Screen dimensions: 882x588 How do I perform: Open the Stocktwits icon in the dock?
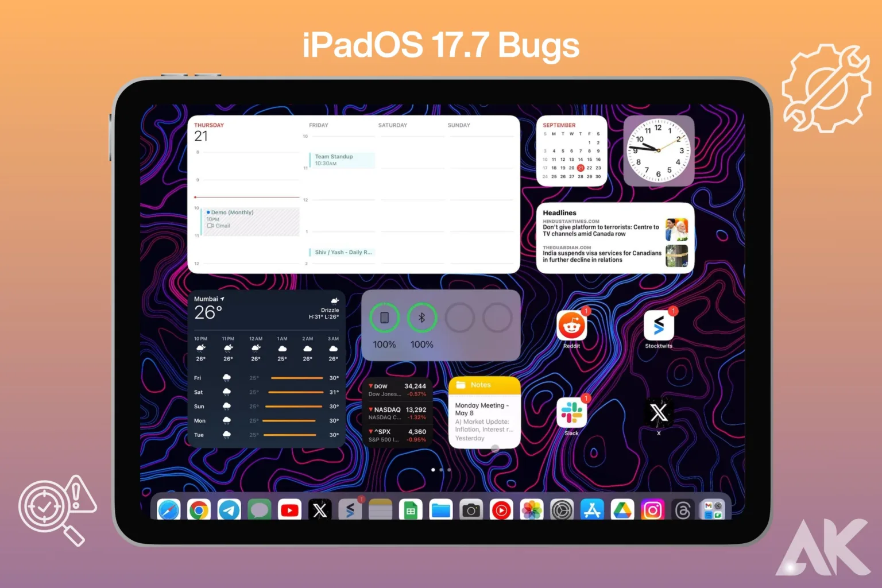coord(350,510)
